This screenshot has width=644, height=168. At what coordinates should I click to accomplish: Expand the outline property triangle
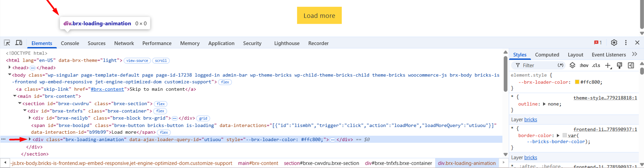[x=544, y=104]
